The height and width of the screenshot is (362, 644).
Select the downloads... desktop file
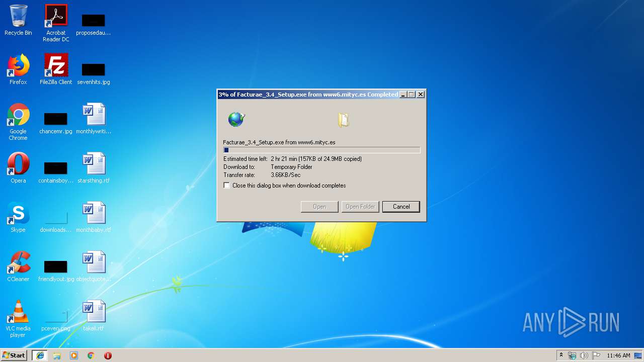(56, 222)
